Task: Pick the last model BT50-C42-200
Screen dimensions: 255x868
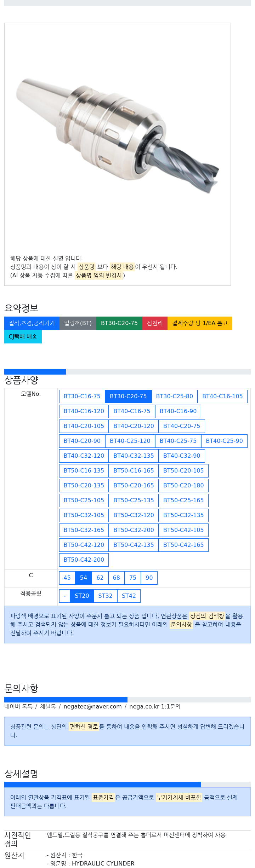Action: pos(84,560)
